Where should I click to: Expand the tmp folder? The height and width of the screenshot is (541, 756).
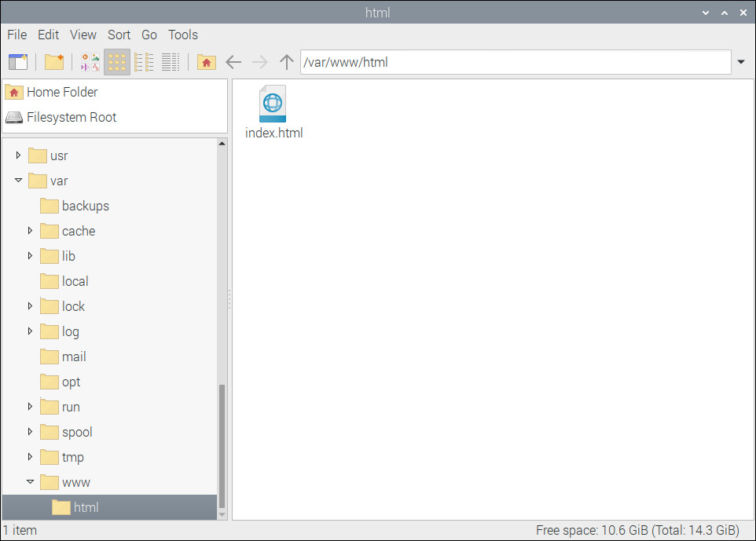[30, 457]
